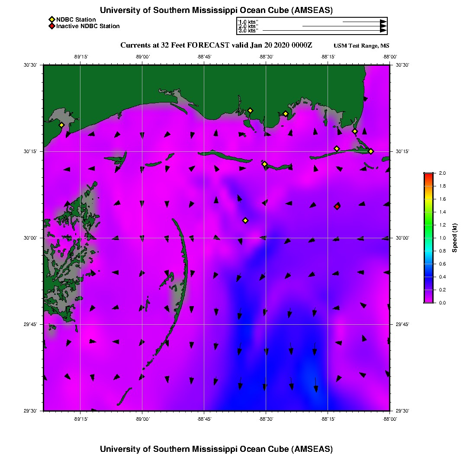The height and width of the screenshot is (454, 476).
Task: Select the southernmost yellow station marker in open water
Action: [245, 221]
